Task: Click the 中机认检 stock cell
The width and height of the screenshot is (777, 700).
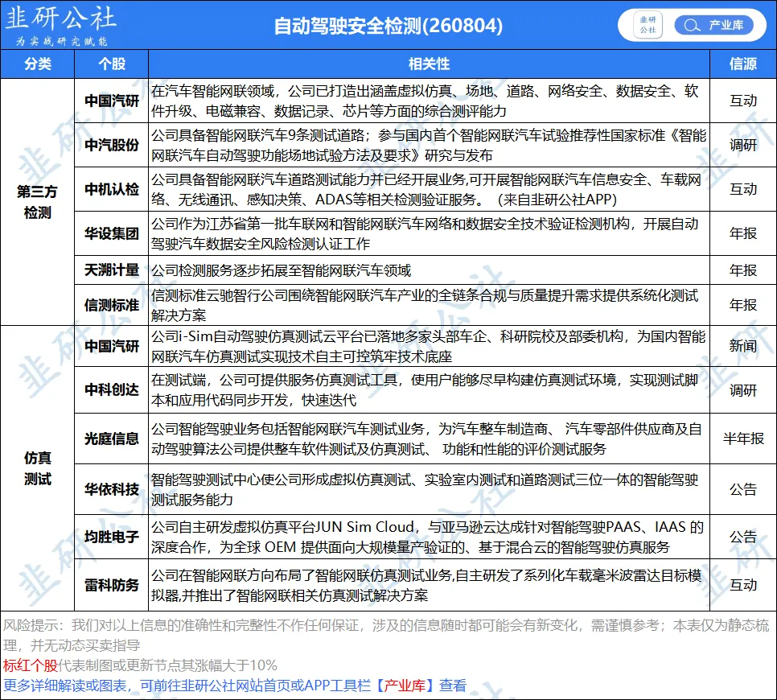Action: coord(112,189)
